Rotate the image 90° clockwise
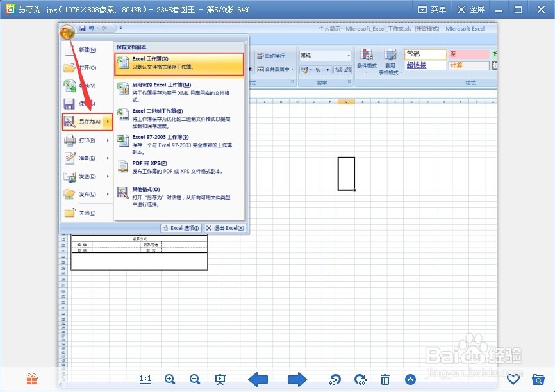The image size is (555, 392). pos(360,379)
